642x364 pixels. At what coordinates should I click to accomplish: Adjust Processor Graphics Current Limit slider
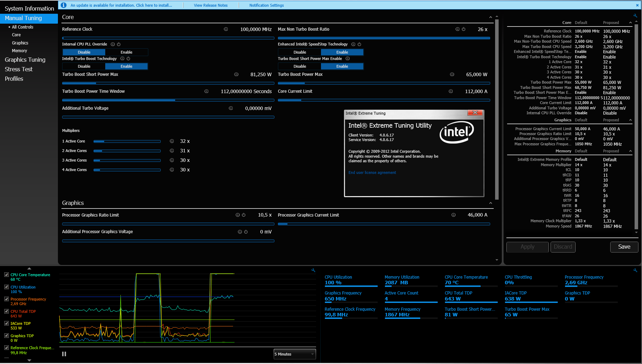click(x=384, y=224)
